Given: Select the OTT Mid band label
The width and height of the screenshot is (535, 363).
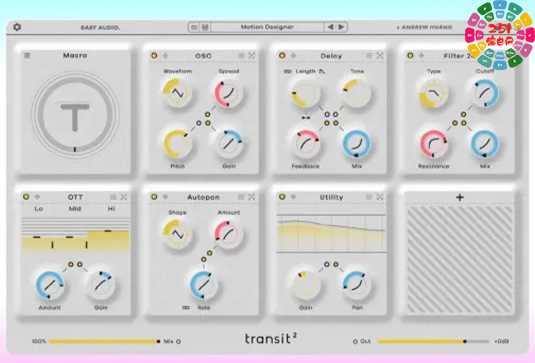Looking at the screenshot, I should [75, 208].
